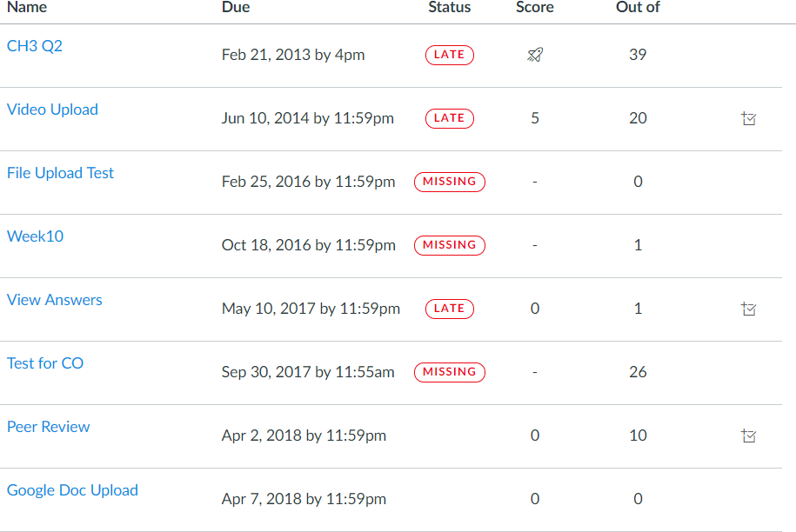Click the Due column header

tap(236, 8)
